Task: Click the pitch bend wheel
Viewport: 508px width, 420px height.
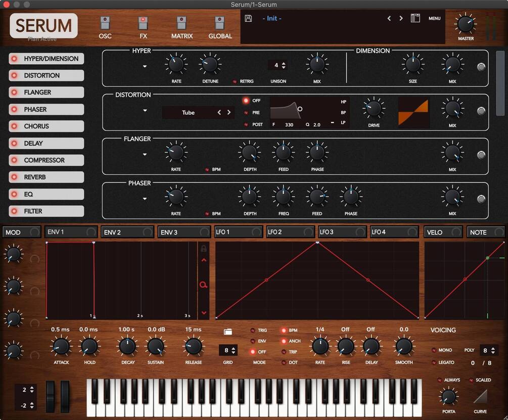Action: click(50, 397)
